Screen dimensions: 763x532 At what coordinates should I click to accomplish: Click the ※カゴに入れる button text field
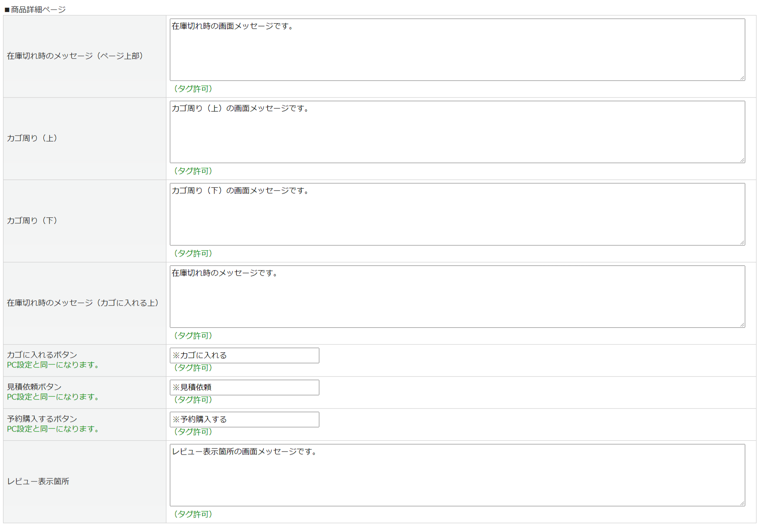244,355
